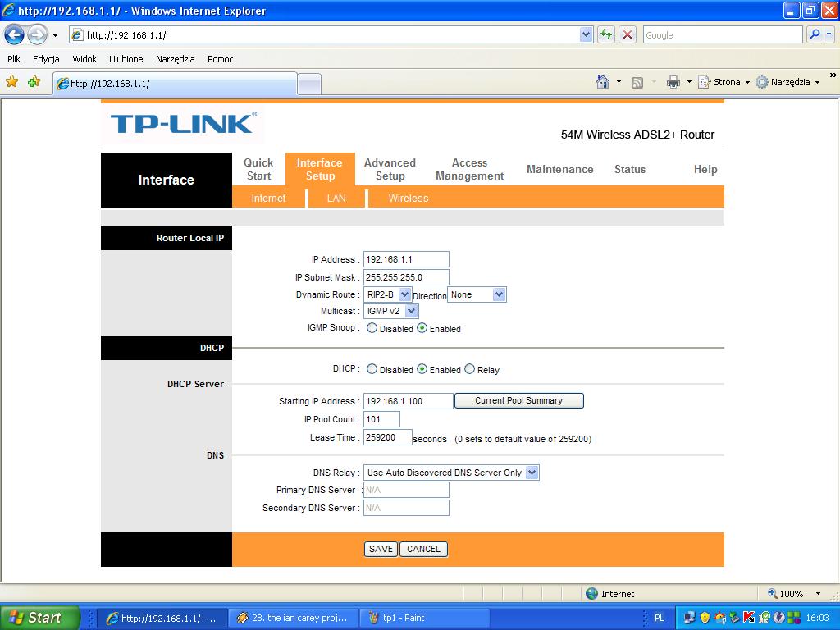Select DHCP Relay radio button
Viewport: 840px width, 630px height.
coord(470,369)
